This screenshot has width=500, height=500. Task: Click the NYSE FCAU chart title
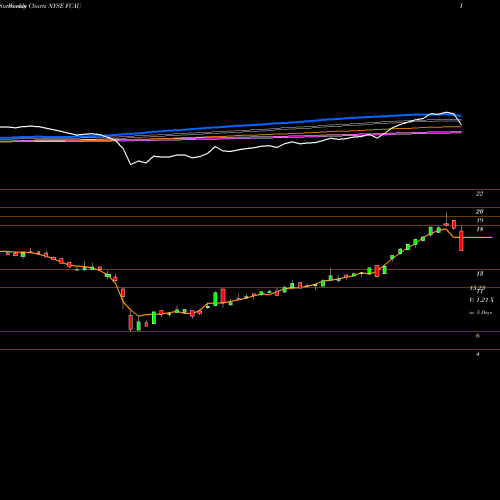(x=41, y=6)
